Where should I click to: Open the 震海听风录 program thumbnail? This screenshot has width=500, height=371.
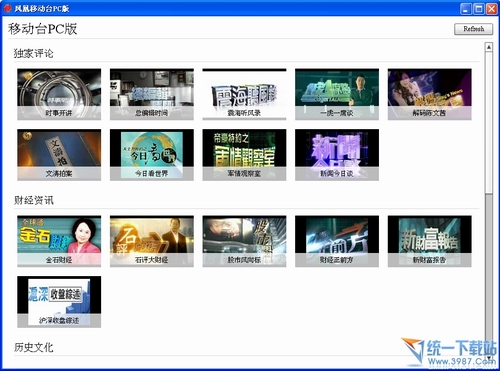244,94
